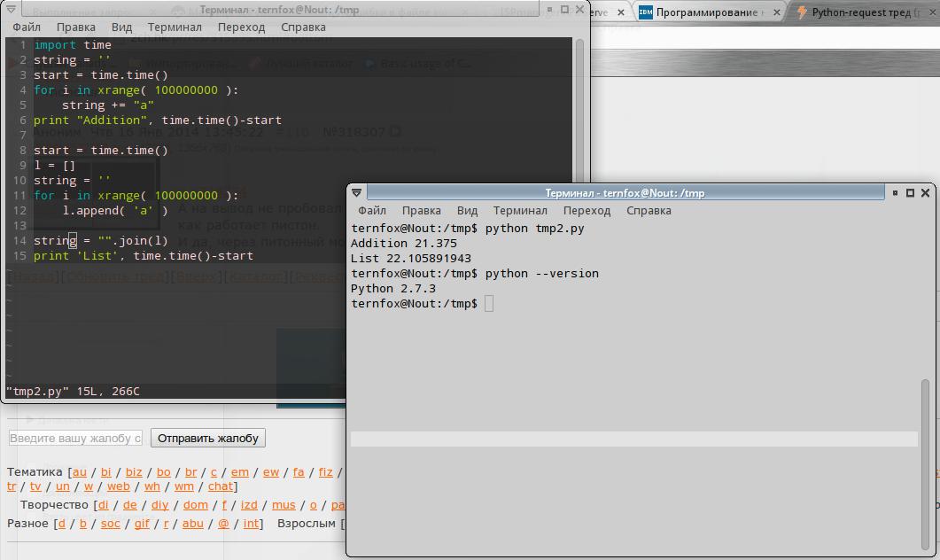Open the 'abu' board link
The width and height of the screenshot is (940, 560).
click(192, 524)
